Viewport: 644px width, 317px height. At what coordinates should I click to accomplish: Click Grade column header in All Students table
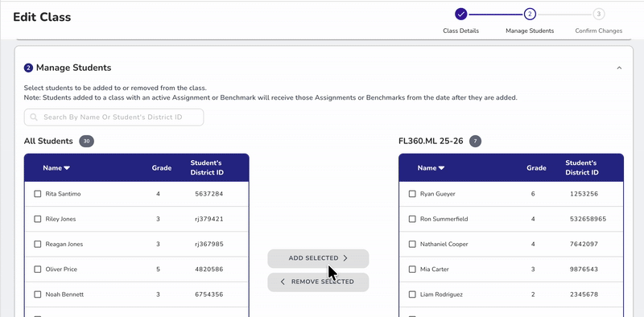162,168
